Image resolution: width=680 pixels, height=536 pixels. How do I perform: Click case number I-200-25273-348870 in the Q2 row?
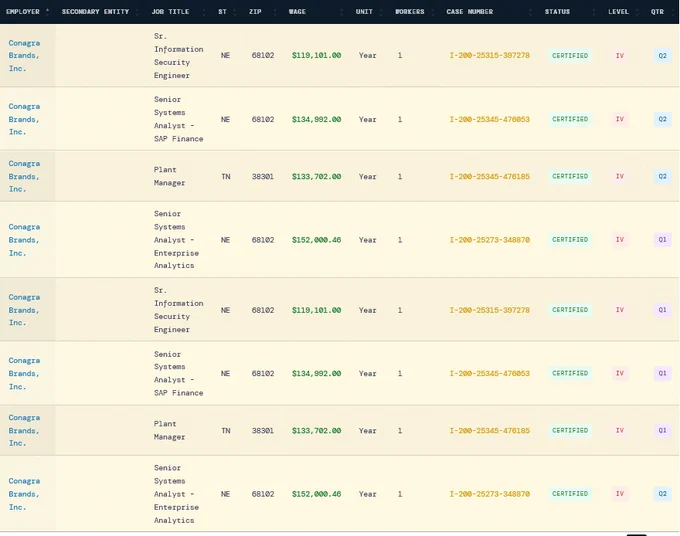(x=490, y=494)
